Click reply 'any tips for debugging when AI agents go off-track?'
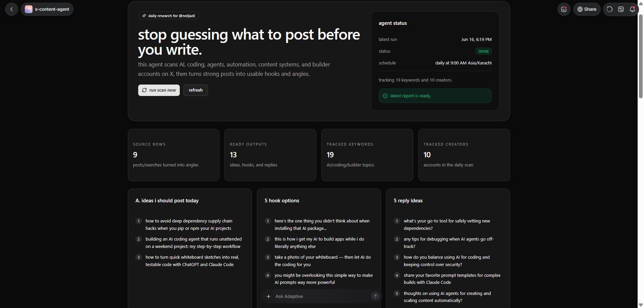The height and width of the screenshot is (308, 644). (x=449, y=243)
